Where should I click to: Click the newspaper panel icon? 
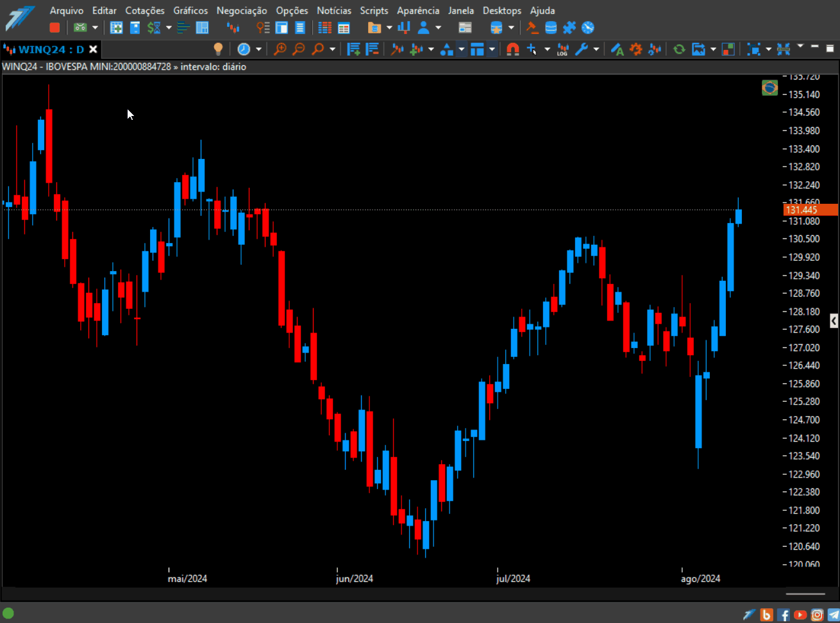[465, 28]
